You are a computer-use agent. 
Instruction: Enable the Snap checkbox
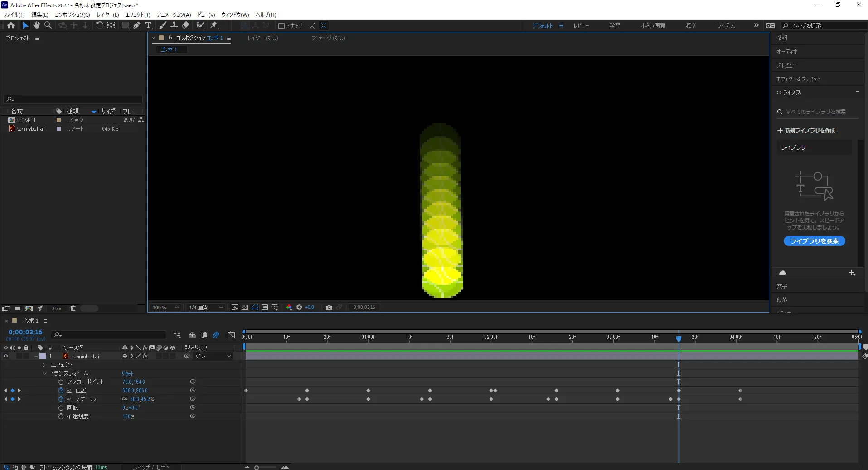pyautogui.click(x=281, y=26)
